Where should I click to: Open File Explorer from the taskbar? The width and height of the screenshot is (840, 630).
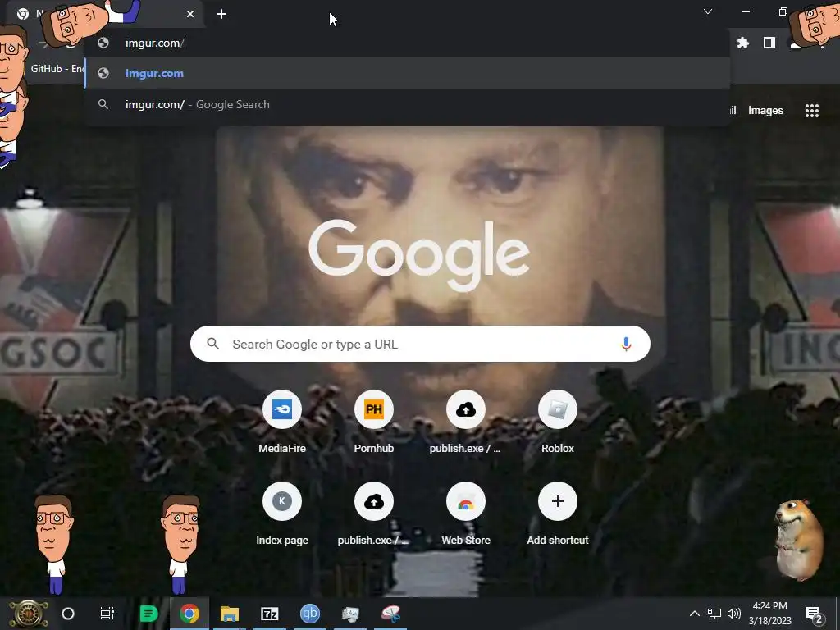click(x=230, y=614)
